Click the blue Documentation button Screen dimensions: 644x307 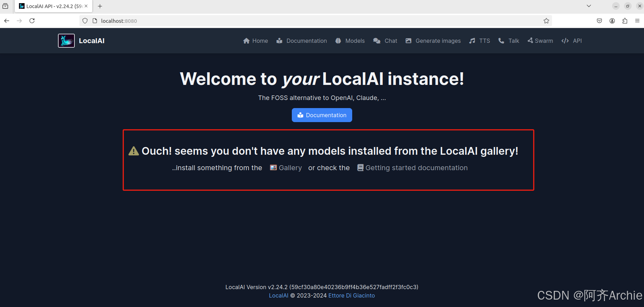tap(322, 115)
